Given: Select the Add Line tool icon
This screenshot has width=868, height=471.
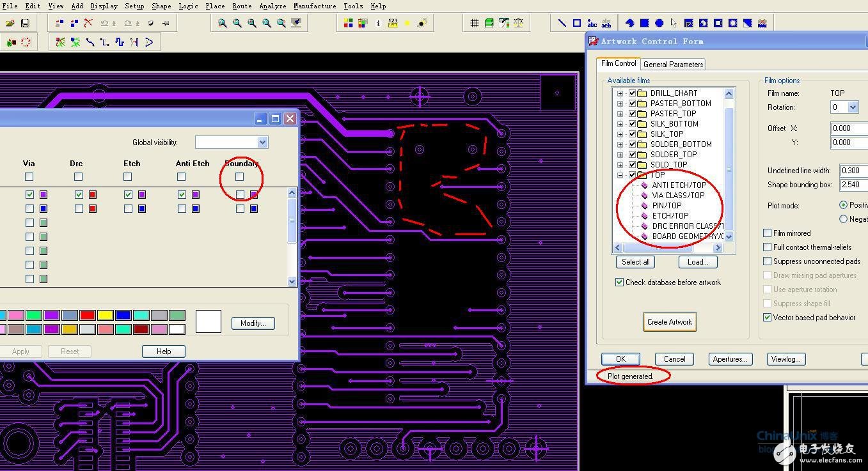Looking at the screenshot, I should click(x=562, y=23).
